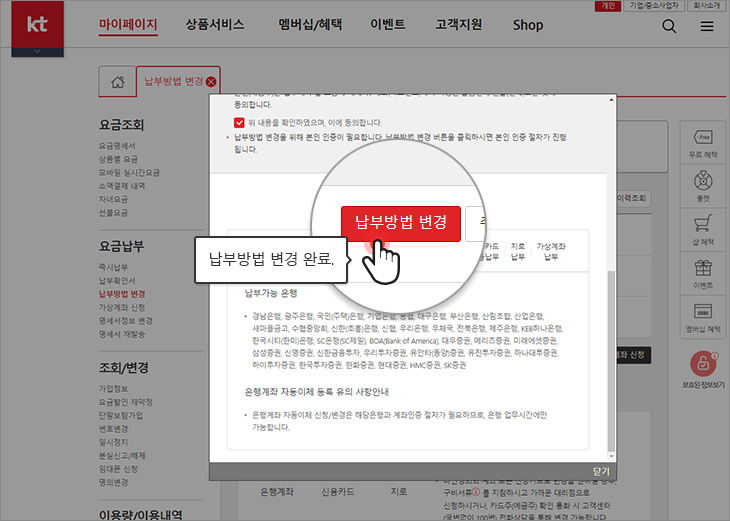Select 지로 납부 tab in popup
The height and width of the screenshot is (521, 730).
[x=518, y=251]
